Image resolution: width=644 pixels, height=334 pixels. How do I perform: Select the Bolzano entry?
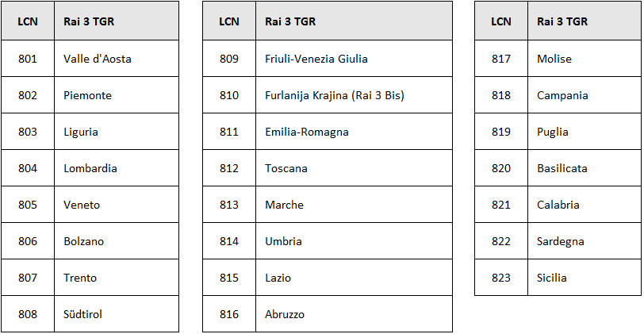(x=83, y=241)
